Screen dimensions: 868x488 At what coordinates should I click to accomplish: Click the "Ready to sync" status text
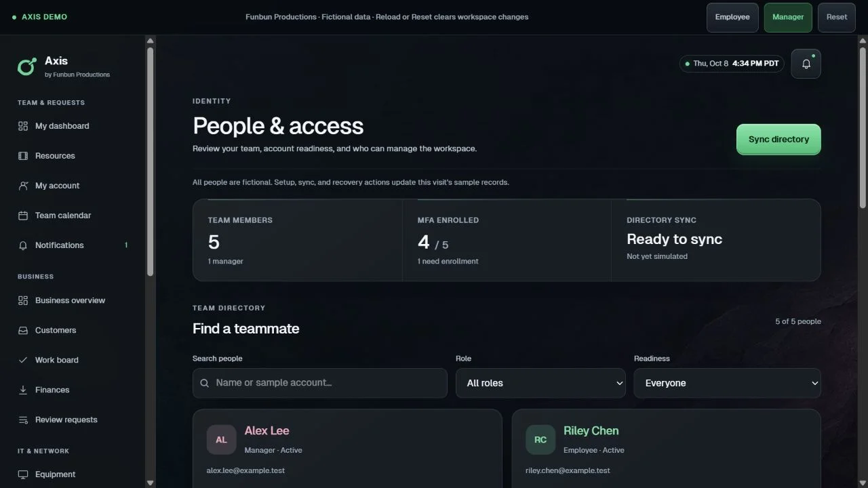point(674,239)
